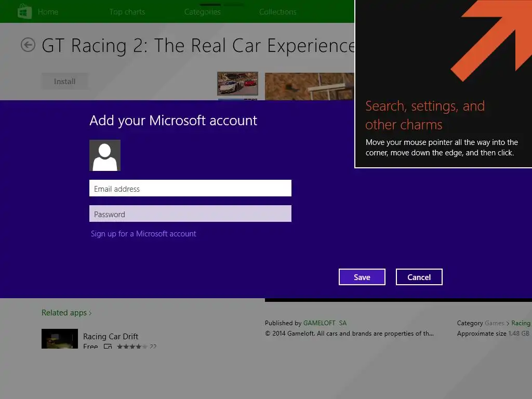Click the Email address field

click(190, 188)
